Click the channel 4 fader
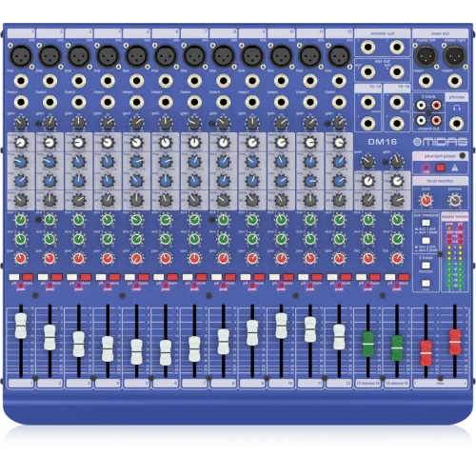The width and height of the screenshot is (476, 476). (108, 348)
